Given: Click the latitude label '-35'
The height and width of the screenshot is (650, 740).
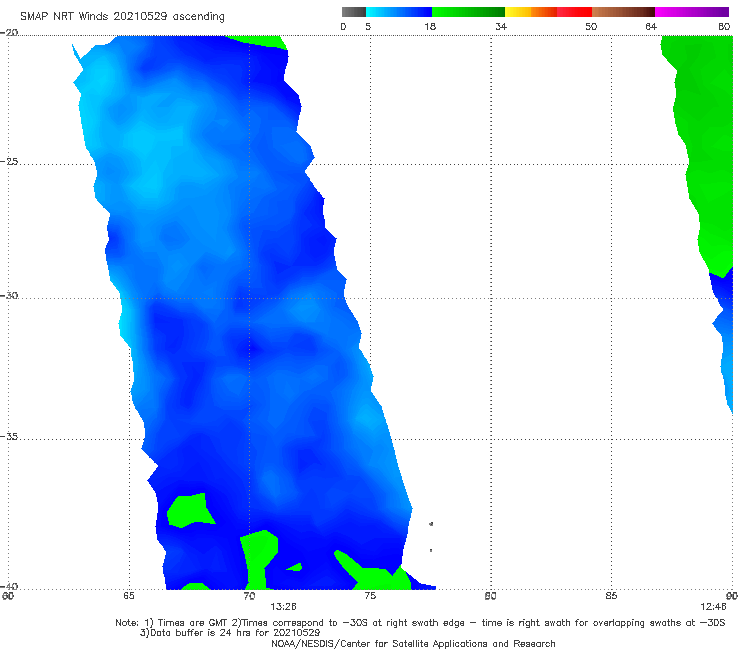Looking at the screenshot, I should click(9, 436).
